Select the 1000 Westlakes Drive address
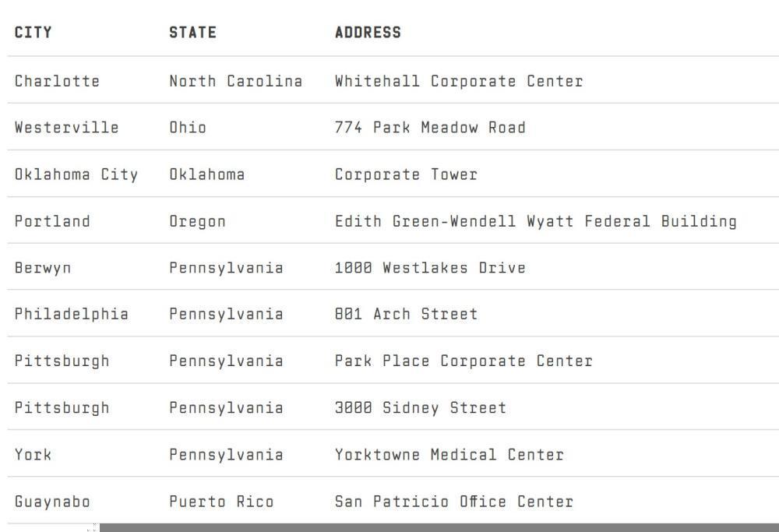This screenshot has height=532, width=779. click(x=430, y=268)
